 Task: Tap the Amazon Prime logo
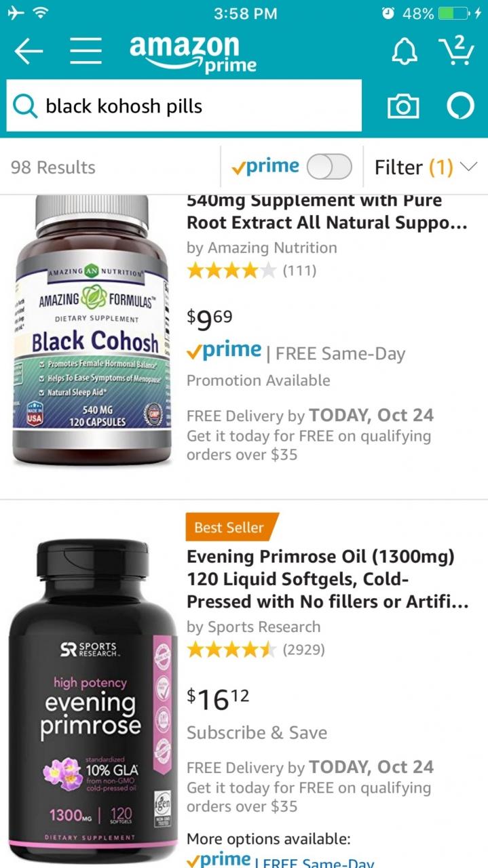pyautogui.click(x=193, y=53)
